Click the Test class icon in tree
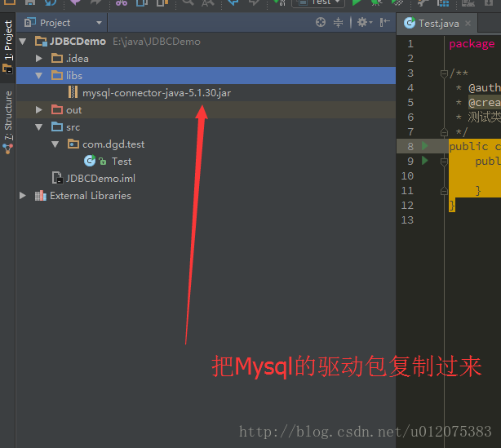 point(90,161)
